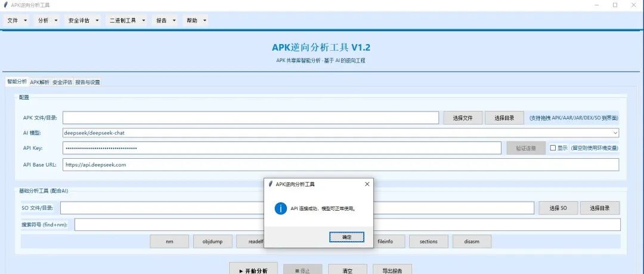Click the 验证连接 button
Screen dimensions: 644x274
(x=526, y=148)
